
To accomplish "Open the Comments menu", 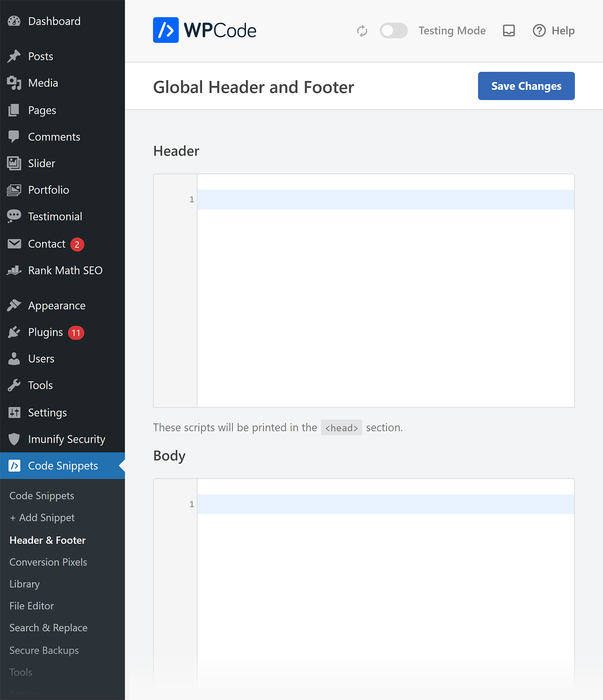I will 62,137.
